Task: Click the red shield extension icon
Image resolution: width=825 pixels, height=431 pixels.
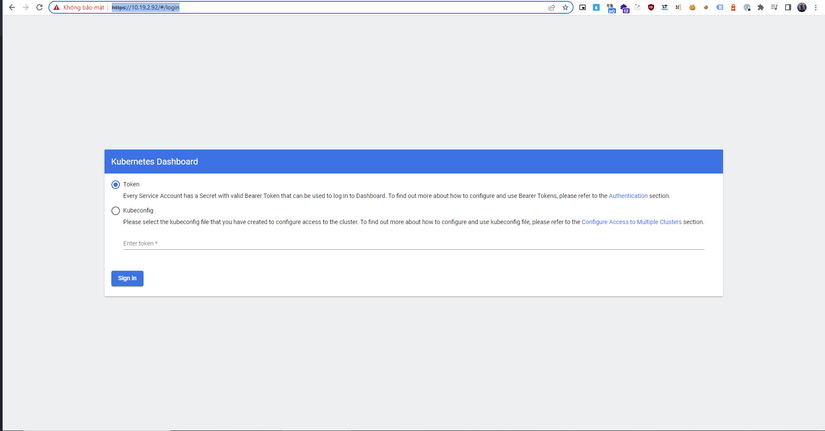Action: pos(651,7)
